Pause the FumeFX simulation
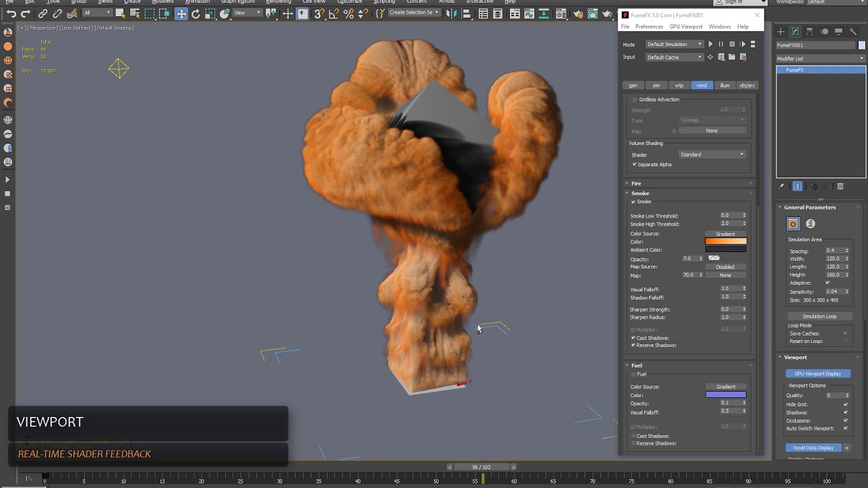 click(721, 44)
